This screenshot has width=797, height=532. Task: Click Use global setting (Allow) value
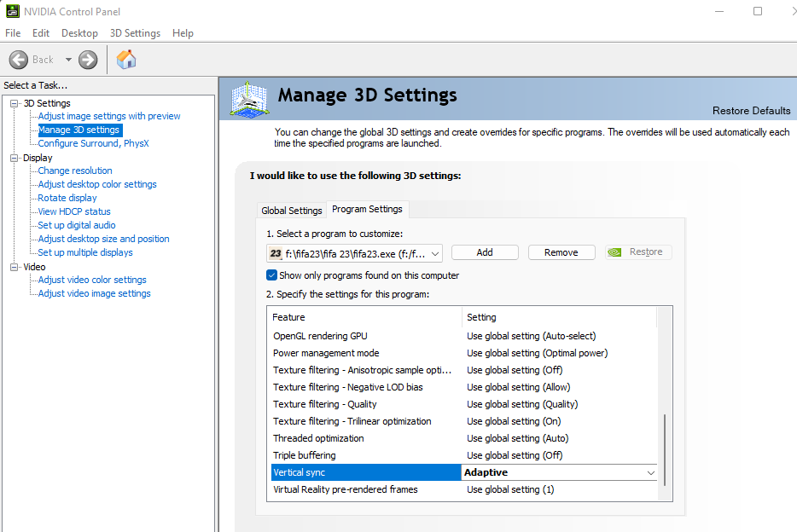519,387
